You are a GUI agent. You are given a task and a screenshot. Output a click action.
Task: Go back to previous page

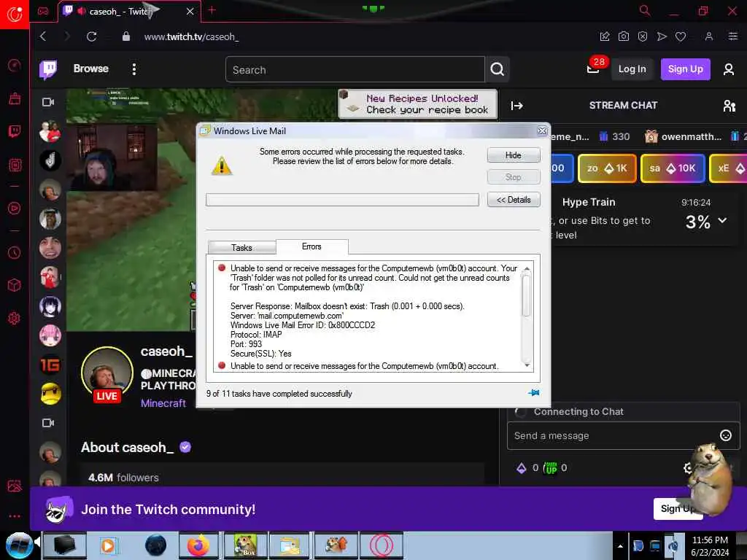coord(43,36)
